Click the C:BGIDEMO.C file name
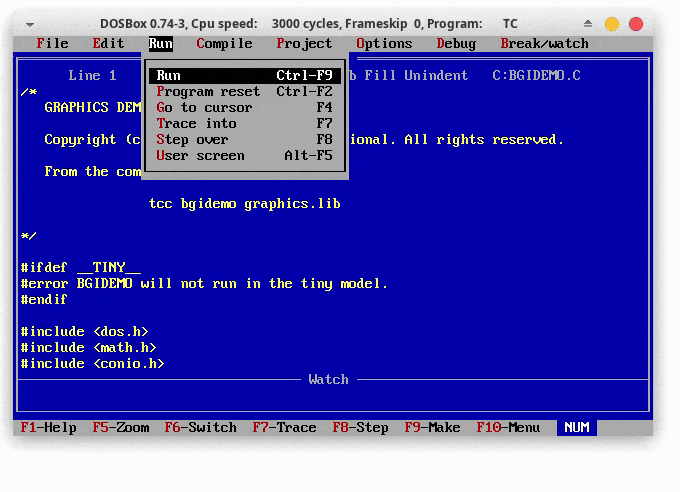680x492 pixels. pyautogui.click(x=536, y=75)
